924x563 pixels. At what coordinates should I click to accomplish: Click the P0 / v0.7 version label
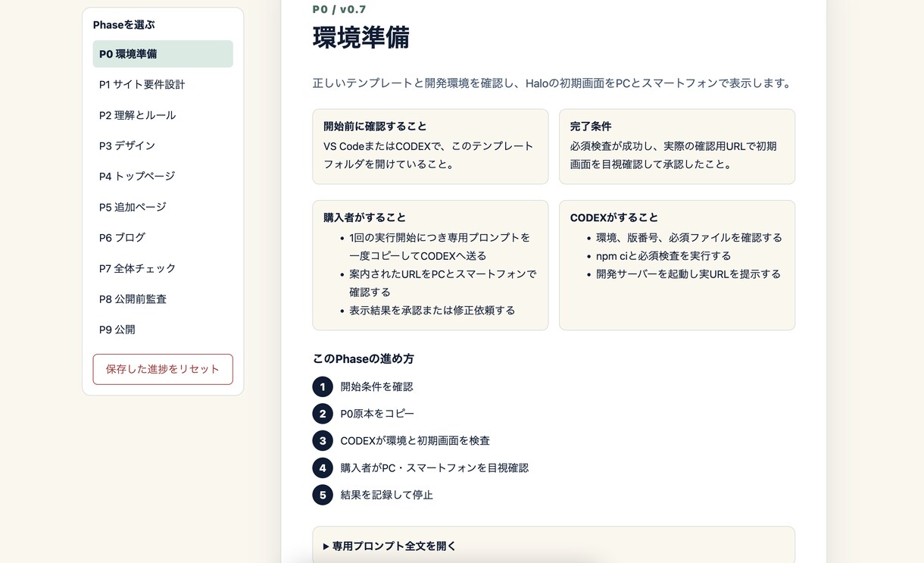coord(339,9)
